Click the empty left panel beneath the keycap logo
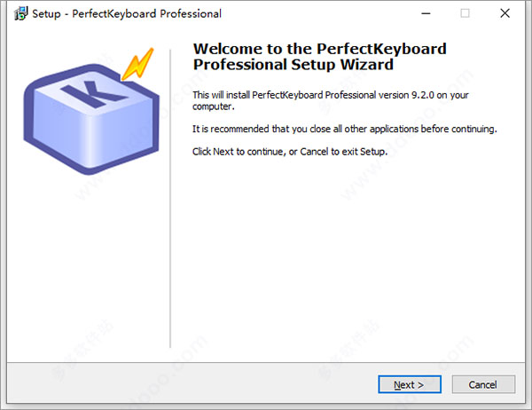This screenshot has width=532, height=410. pos(88,265)
